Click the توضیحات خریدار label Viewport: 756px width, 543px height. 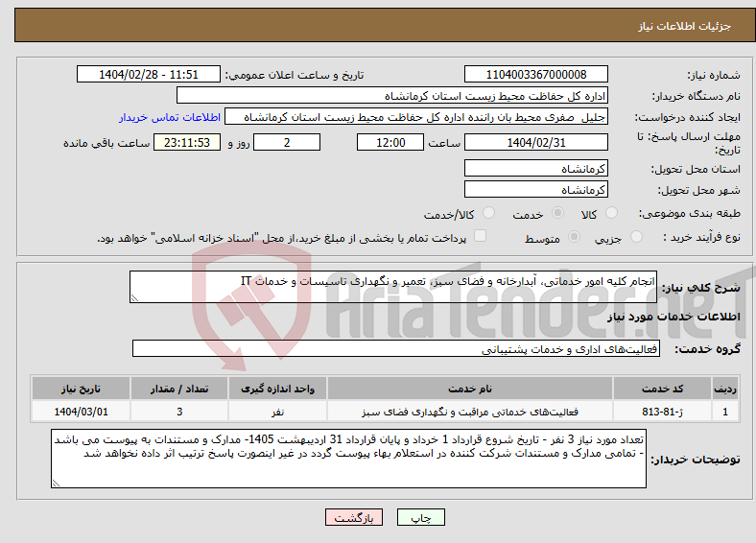point(696,460)
